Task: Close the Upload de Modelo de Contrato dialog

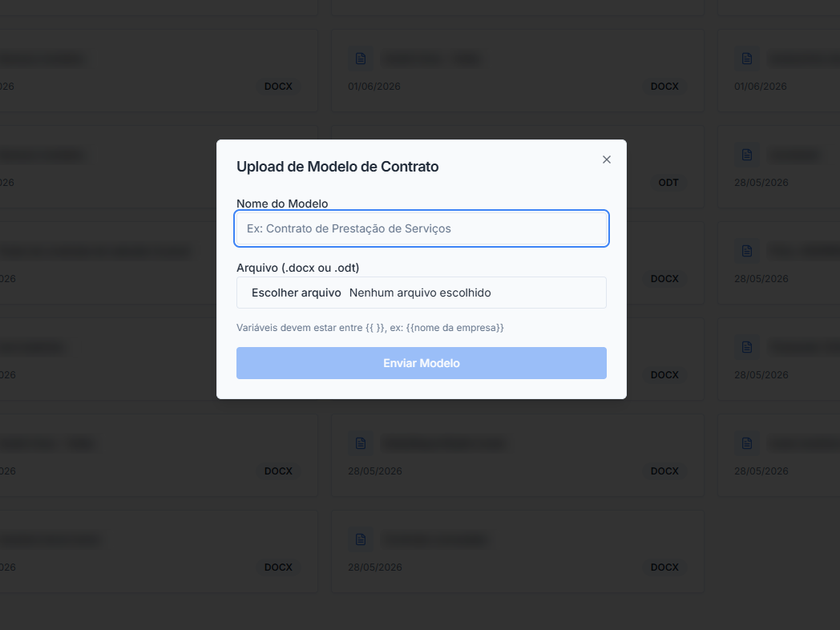Action: (607, 160)
